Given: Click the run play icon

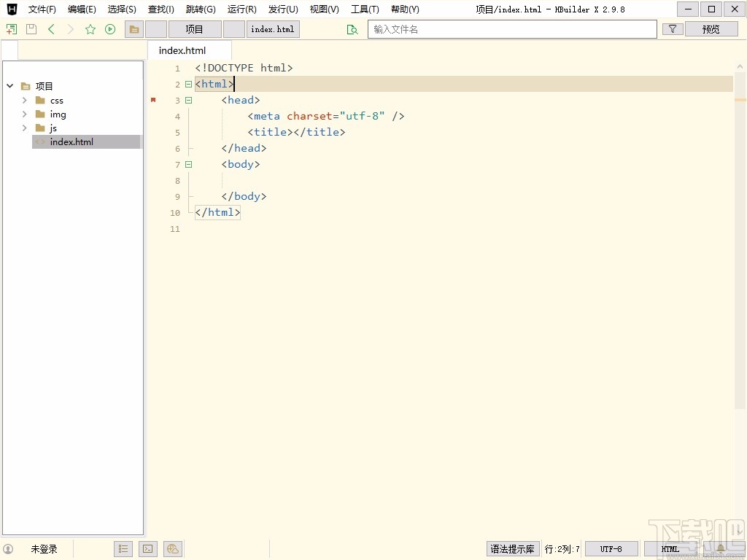Looking at the screenshot, I should coord(110,29).
